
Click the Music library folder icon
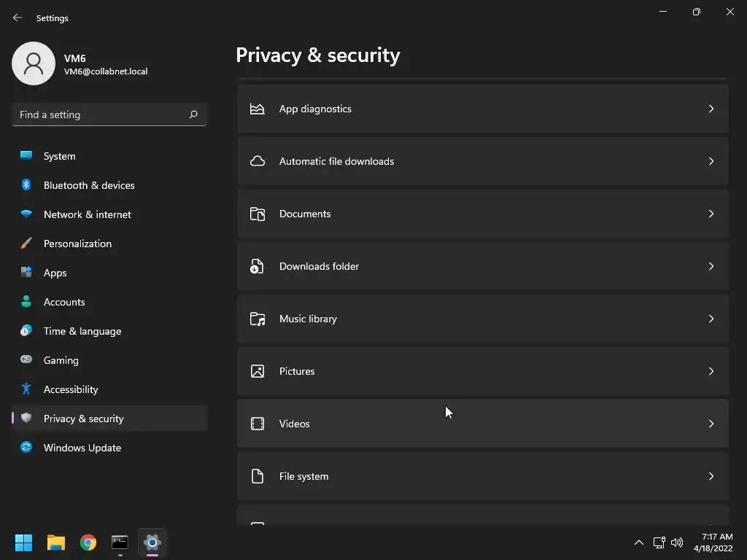tap(258, 319)
